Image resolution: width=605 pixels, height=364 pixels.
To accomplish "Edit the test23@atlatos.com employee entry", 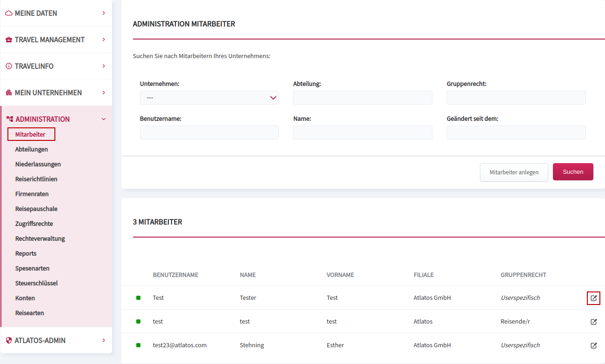I will coord(594,345).
